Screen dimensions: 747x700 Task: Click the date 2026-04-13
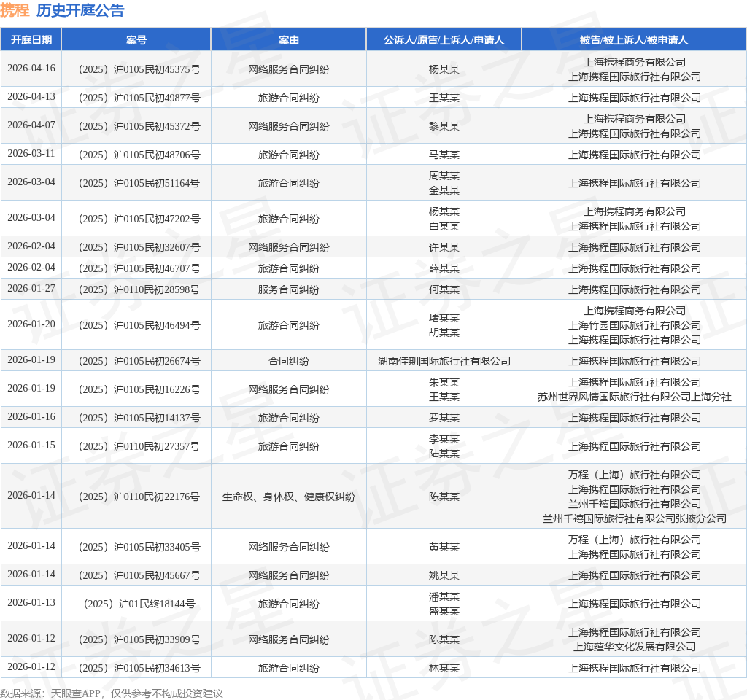point(31,97)
